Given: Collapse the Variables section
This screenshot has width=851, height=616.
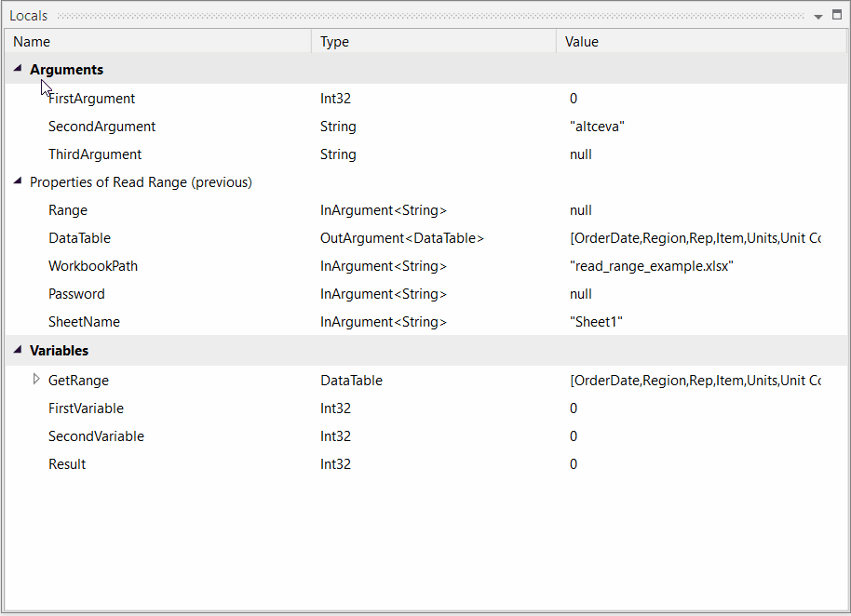Looking at the screenshot, I should [18, 349].
